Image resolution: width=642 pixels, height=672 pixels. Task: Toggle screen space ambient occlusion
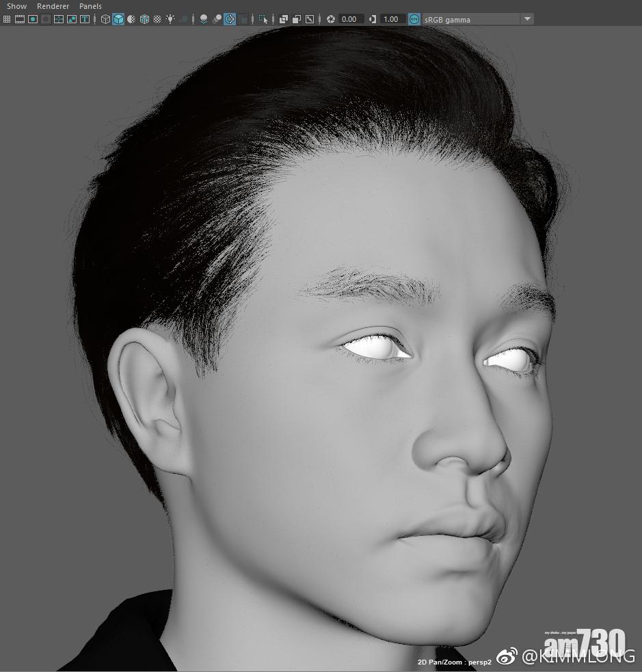[204, 19]
